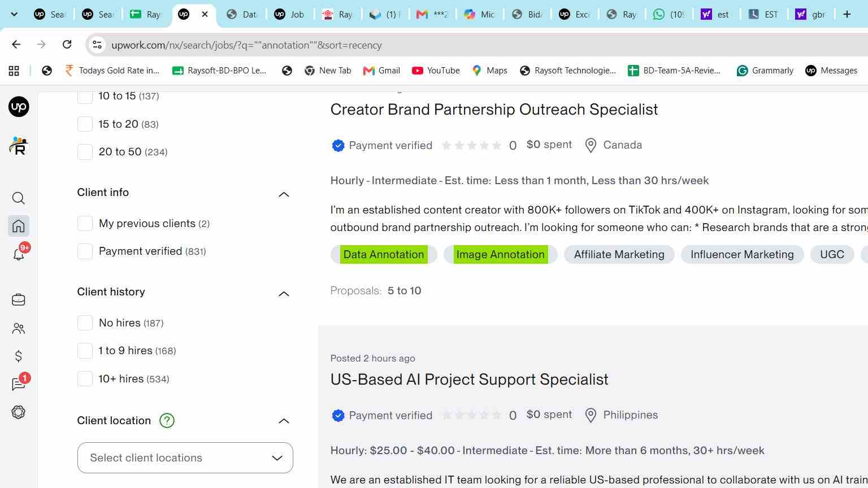Open messages icon with red badge
Image resolution: width=868 pixels, height=488 pixels.
[x=19, y=384]
